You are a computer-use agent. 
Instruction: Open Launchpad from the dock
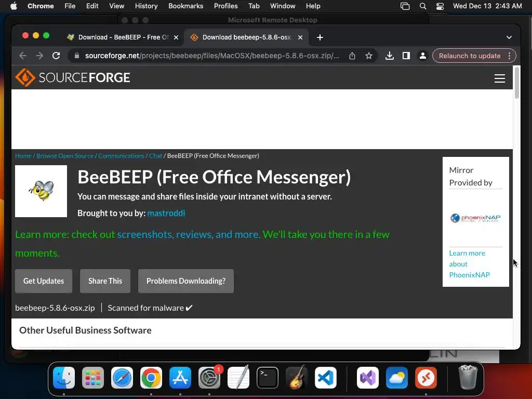(93, 378)
